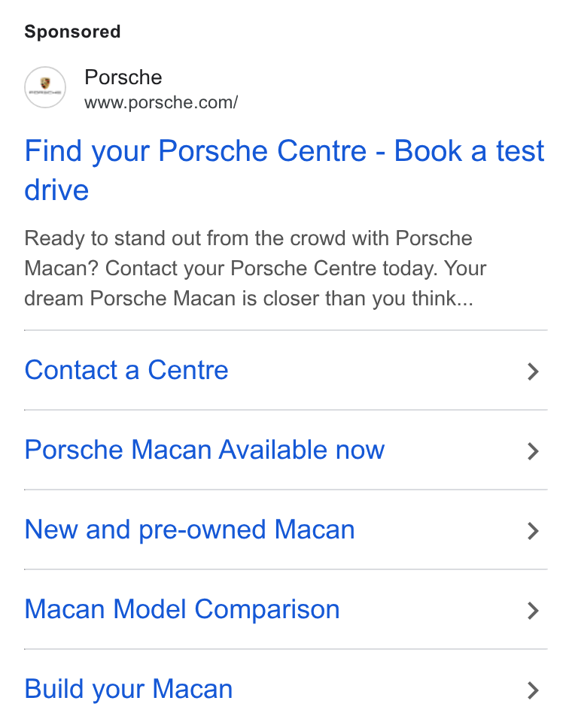Click the chevron for Macan Model Comparison
The height and width of the screenshot is (728, 572).
coord(533,611)
